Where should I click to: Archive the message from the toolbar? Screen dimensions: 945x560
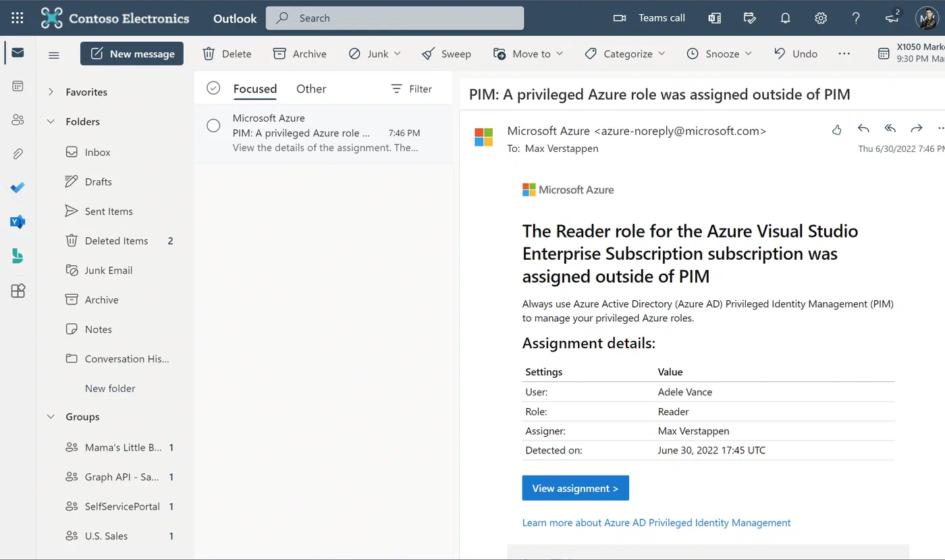tap(300, 54)
